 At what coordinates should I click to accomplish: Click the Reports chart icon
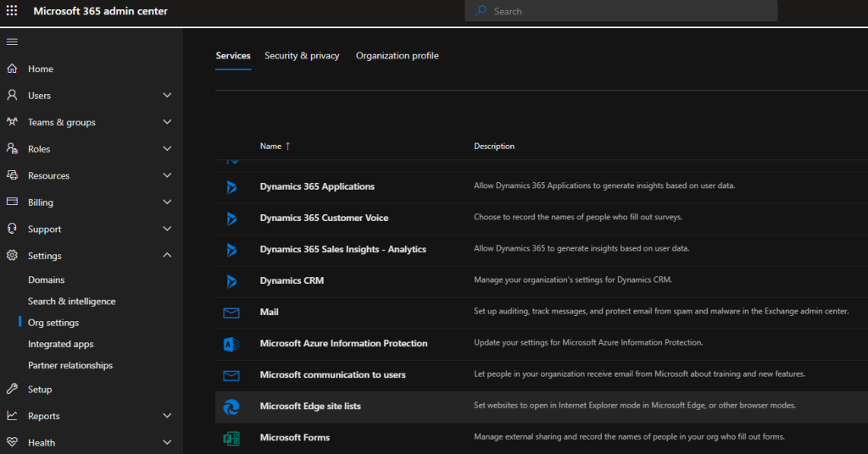click(x=12, y=415)
